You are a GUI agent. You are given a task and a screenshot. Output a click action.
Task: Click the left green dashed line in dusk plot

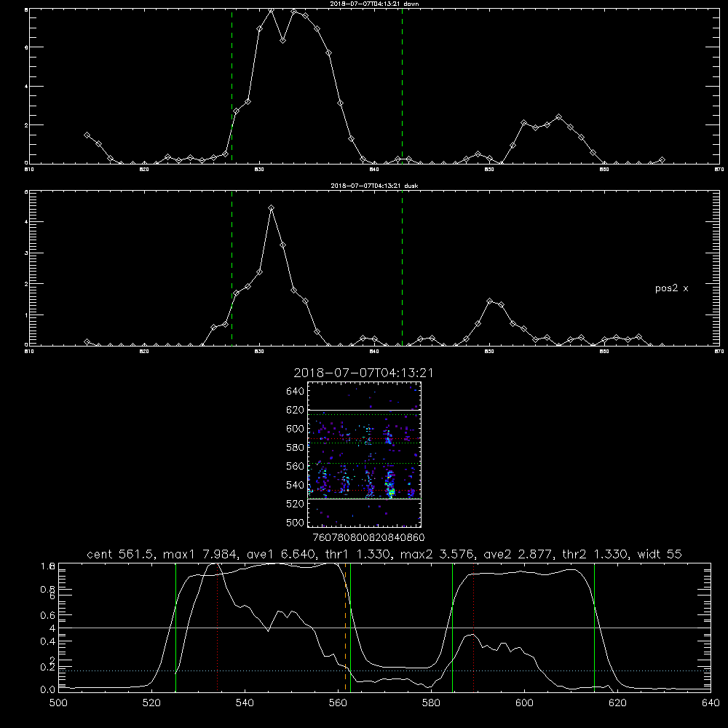[232, 268]
